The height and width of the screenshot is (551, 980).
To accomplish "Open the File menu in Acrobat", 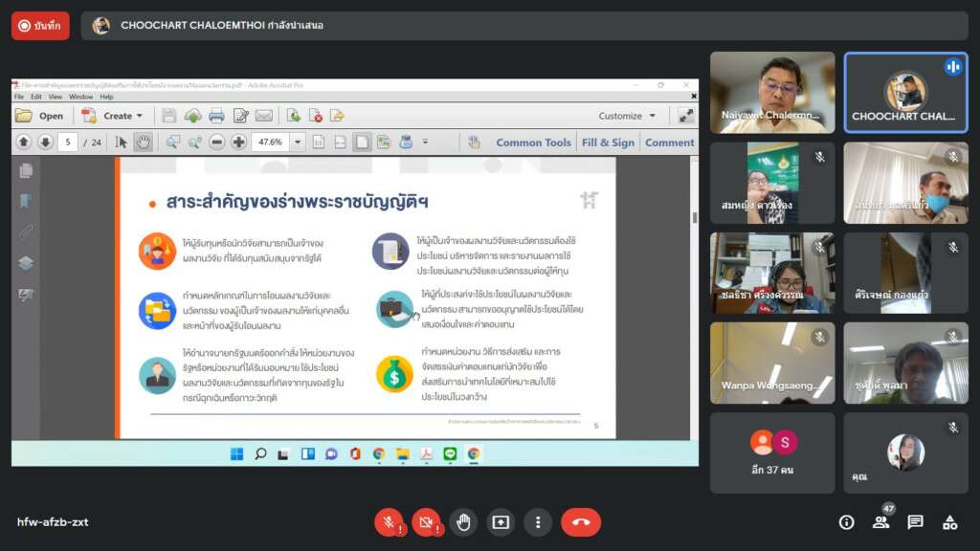I will tap(19, 97).
